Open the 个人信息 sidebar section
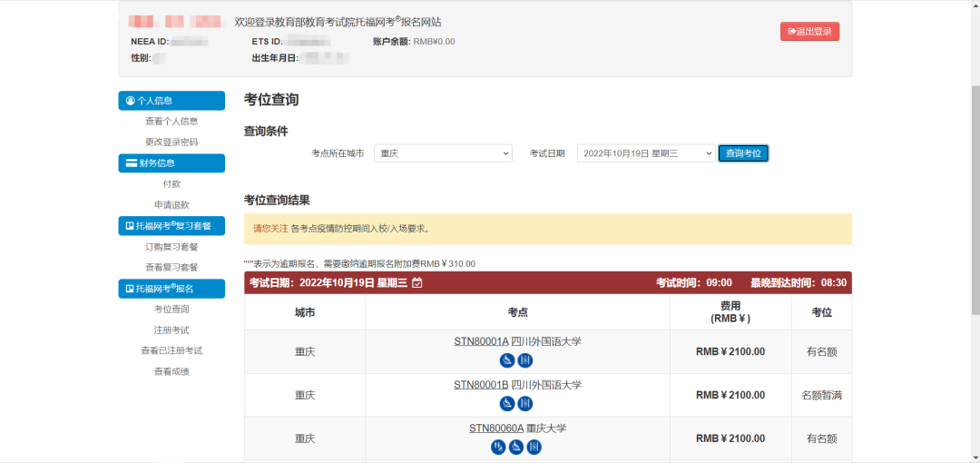980x463 pixels. (x=171, y=101)
